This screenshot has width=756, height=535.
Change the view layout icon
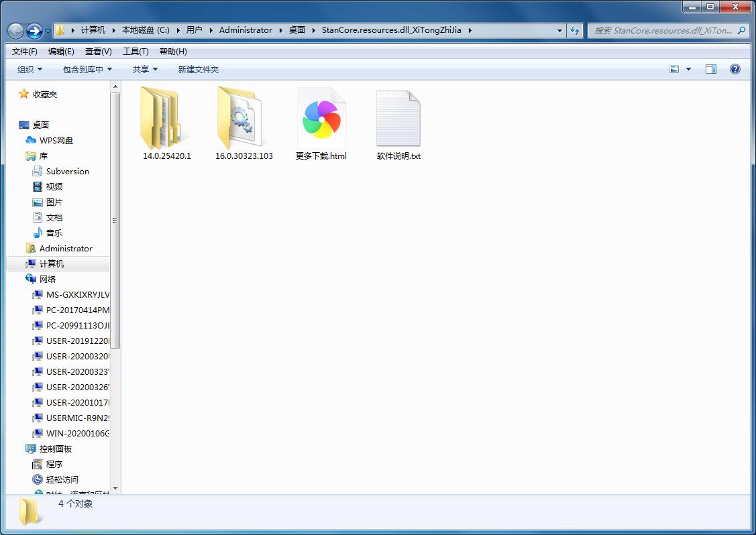pyautogui.click(x=675, y=70)
